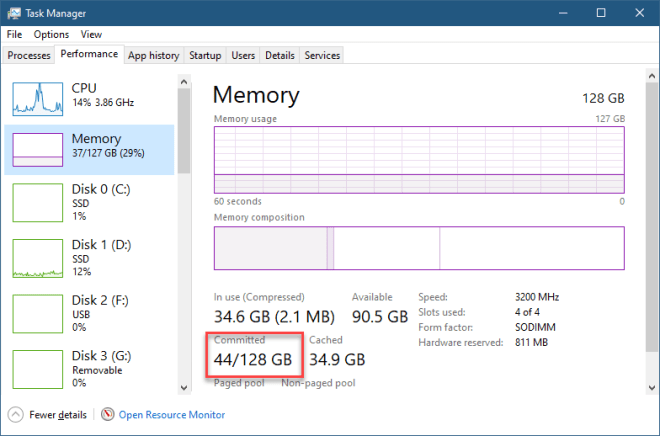Image resolution: width=660 pixels, height=436 pixels.
Task: Open the View menu
Action: tap(91, 34)
